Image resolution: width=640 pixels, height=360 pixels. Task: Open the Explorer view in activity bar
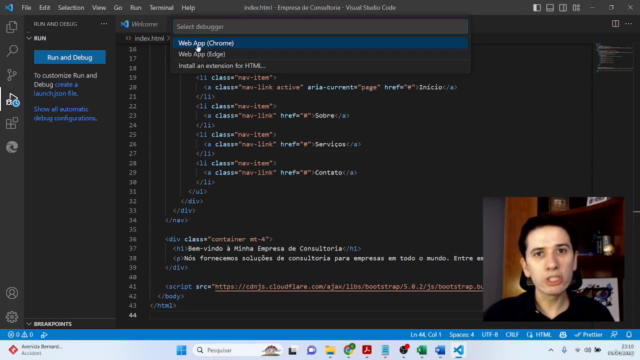click(12, 27)
